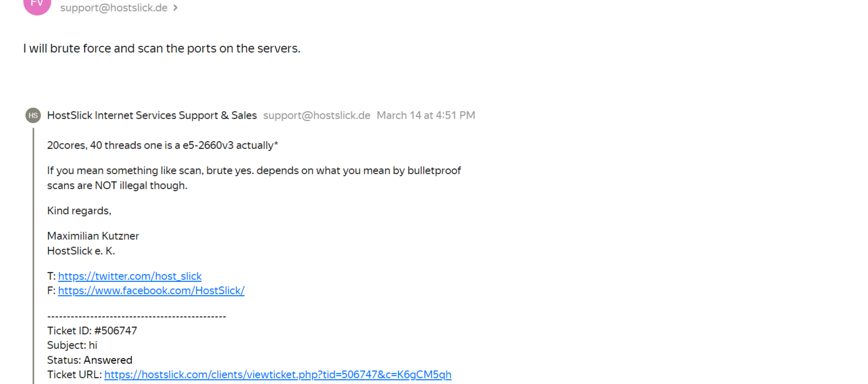
Task: Click the '20cores, 40 threads' line
Action: [x=162, y=145]
